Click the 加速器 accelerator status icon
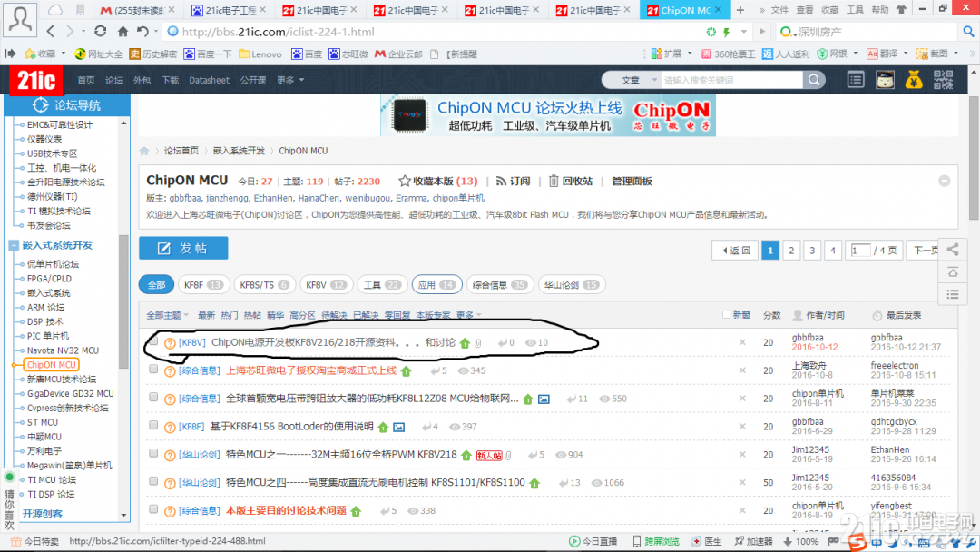The image size is (980, 552). coord(740,541)
